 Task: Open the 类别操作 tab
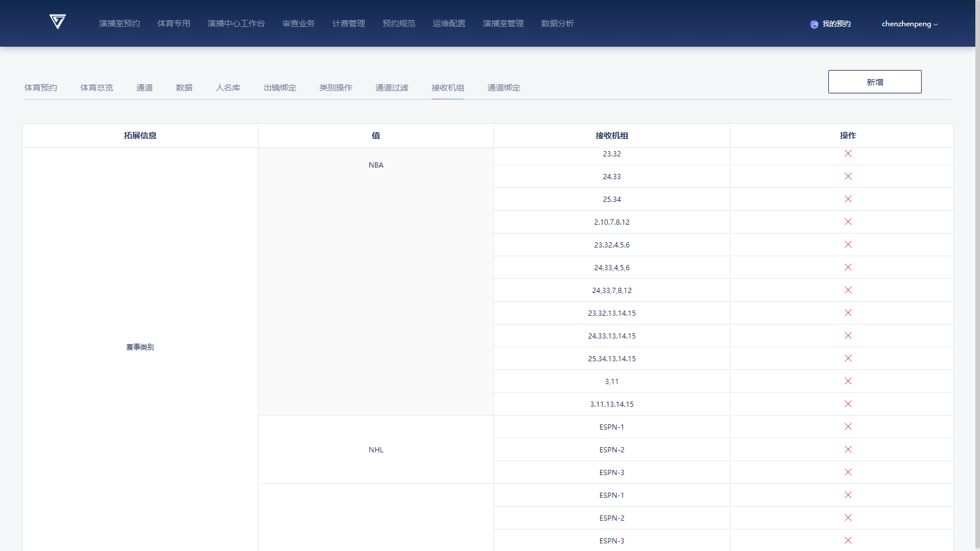pyautogui.click(x=335, y=88)
